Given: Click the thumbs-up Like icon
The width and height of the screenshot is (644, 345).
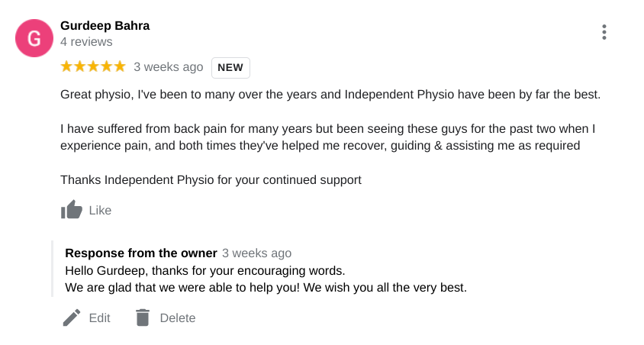Looking at the screenshot, I should [72, 209].
